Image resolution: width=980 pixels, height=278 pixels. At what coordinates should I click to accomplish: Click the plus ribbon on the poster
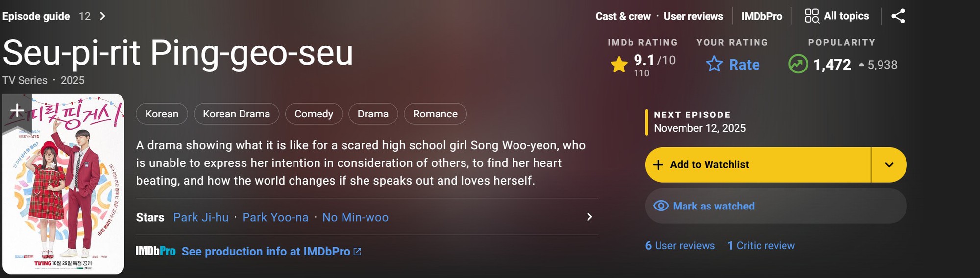17,111
